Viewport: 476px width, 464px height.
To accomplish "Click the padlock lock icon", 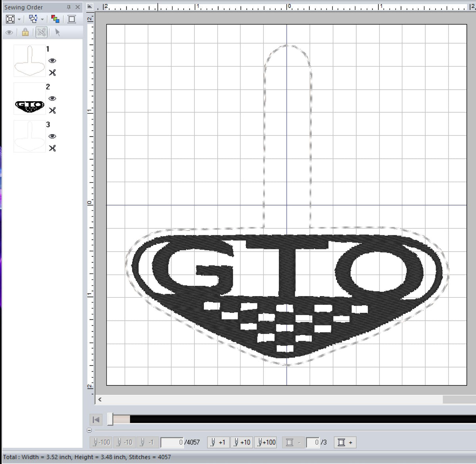I will click(25, 33).
